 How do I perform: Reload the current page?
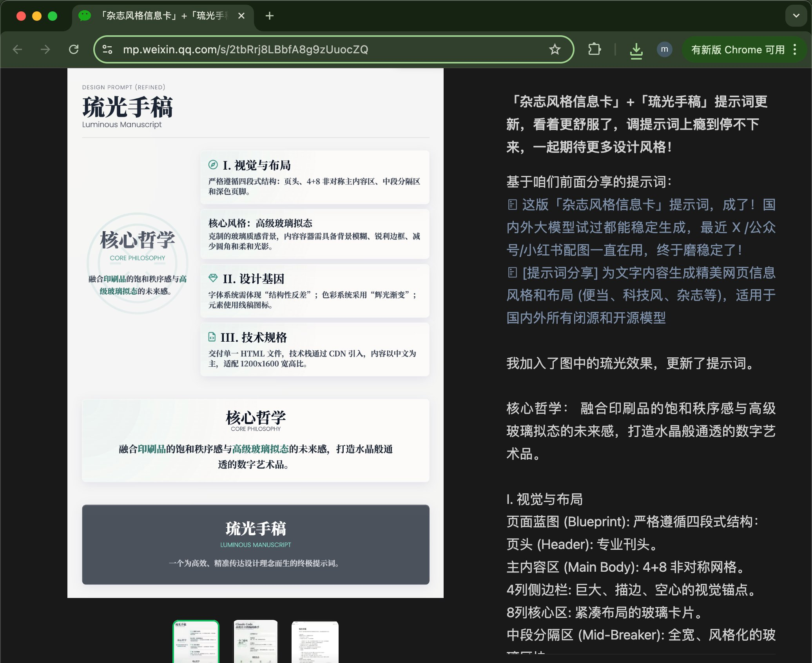(74, 49)
